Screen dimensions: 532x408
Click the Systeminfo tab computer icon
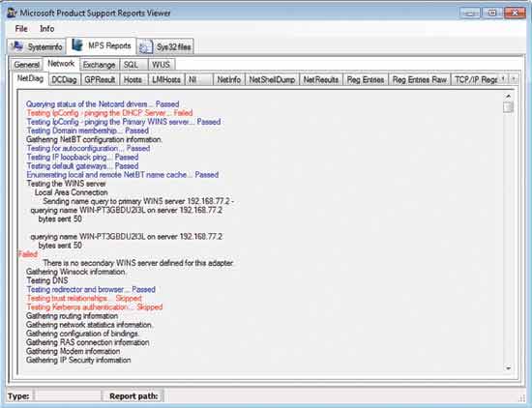(17, 45)
